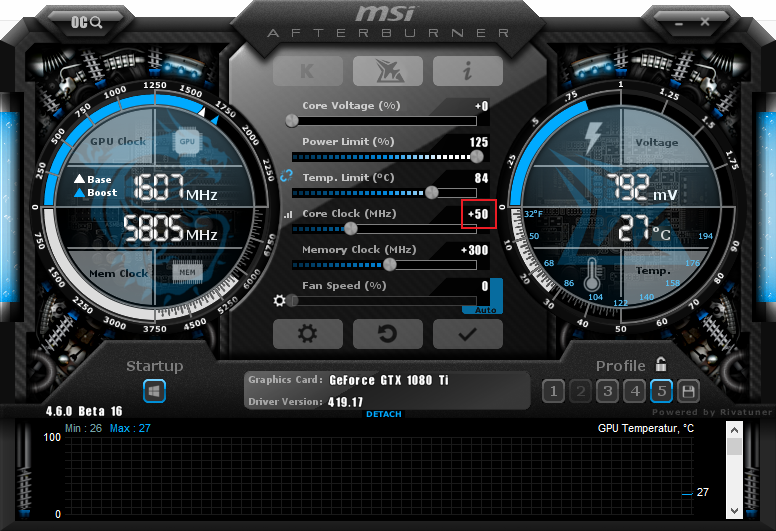The image size is (776, 531).
Task: Open the OC Scanner search button
Action: [86, 22]
